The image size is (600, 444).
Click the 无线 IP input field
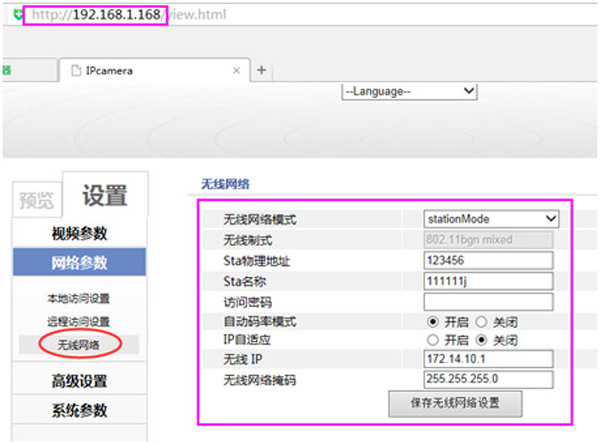(488, 359)
